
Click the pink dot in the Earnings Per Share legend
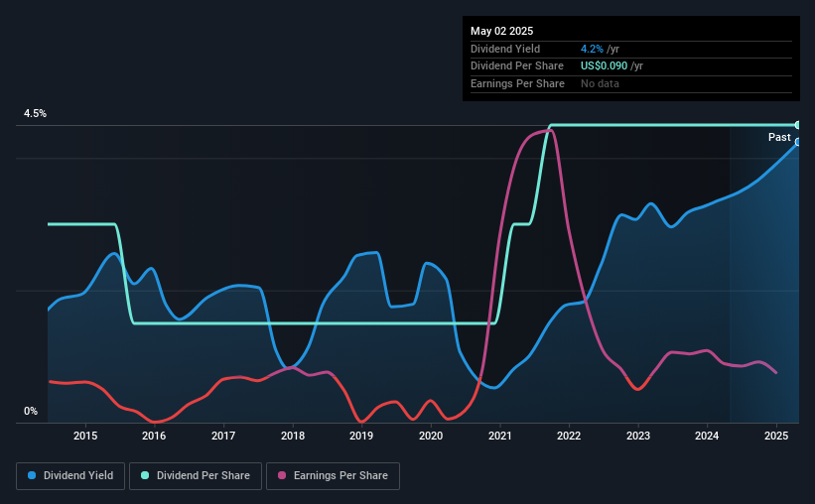pyautogui.click(x=281, y=476)
